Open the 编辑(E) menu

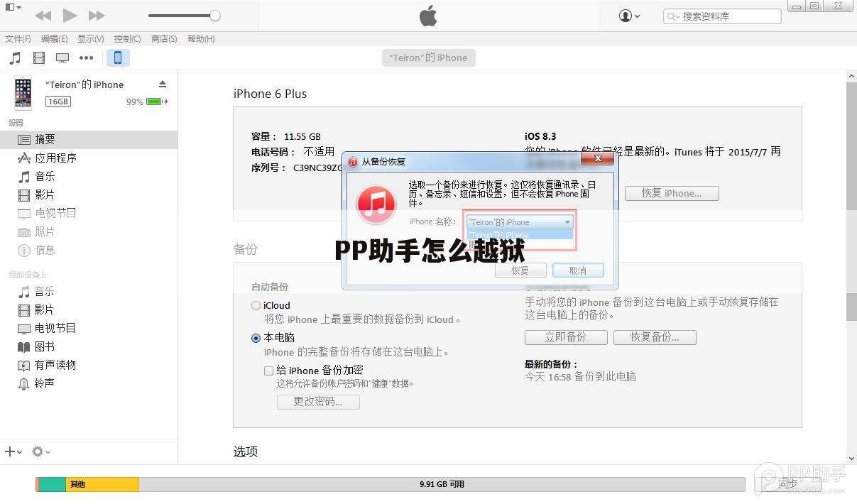54,39
